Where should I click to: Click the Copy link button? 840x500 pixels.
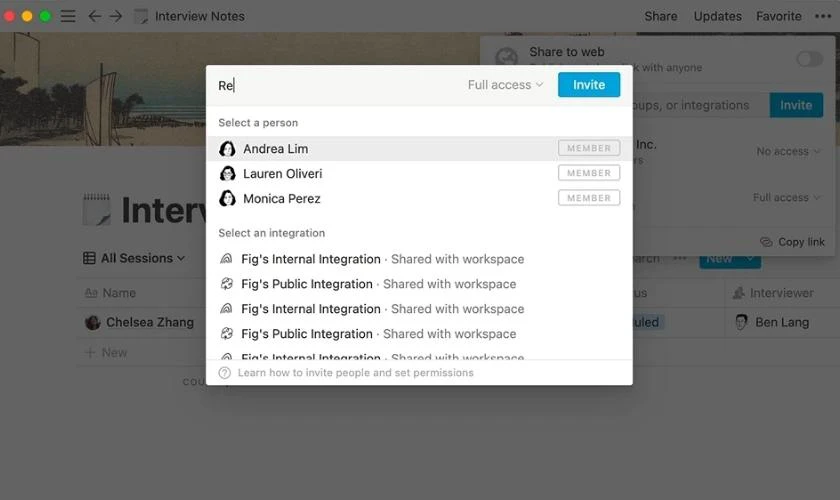(x=793, y=242)
